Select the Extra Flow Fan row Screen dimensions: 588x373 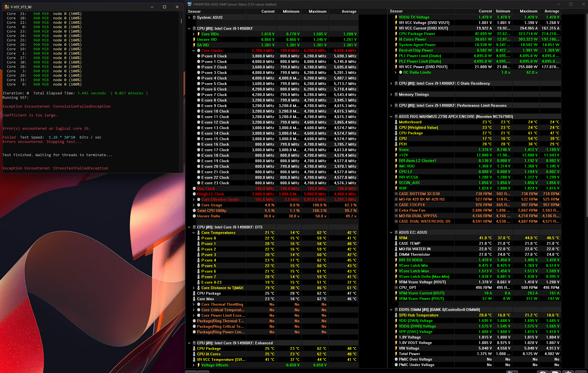point(474,210)
